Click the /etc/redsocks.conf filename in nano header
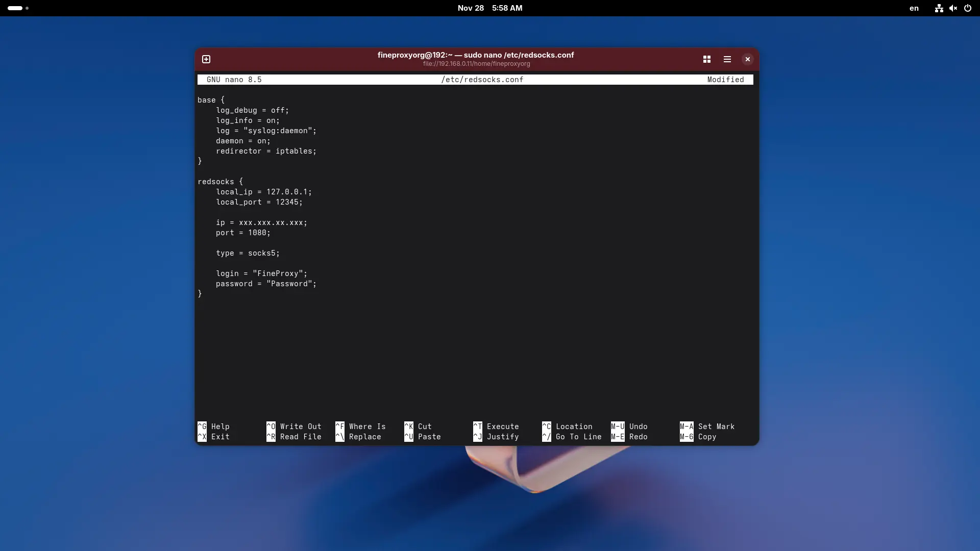Viewport: 980px width, 551px height. click(x=482, y=80)
